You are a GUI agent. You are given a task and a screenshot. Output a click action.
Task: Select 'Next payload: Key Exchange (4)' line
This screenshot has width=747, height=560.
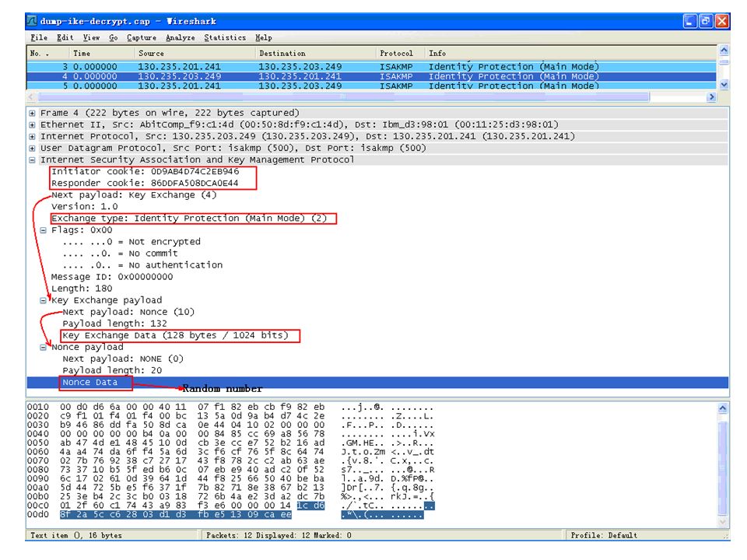(x=134, y=194)
